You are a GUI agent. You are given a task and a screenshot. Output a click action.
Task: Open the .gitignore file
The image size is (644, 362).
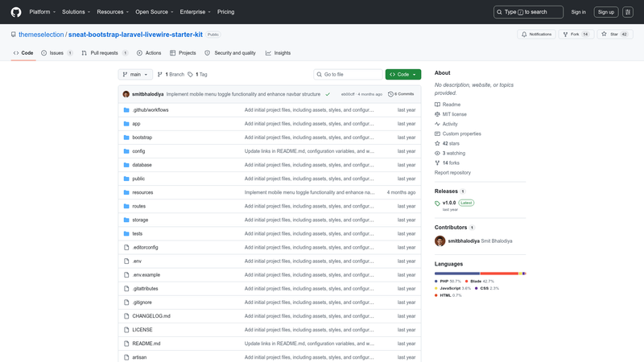pyautogui.click(x=142, y=302)
